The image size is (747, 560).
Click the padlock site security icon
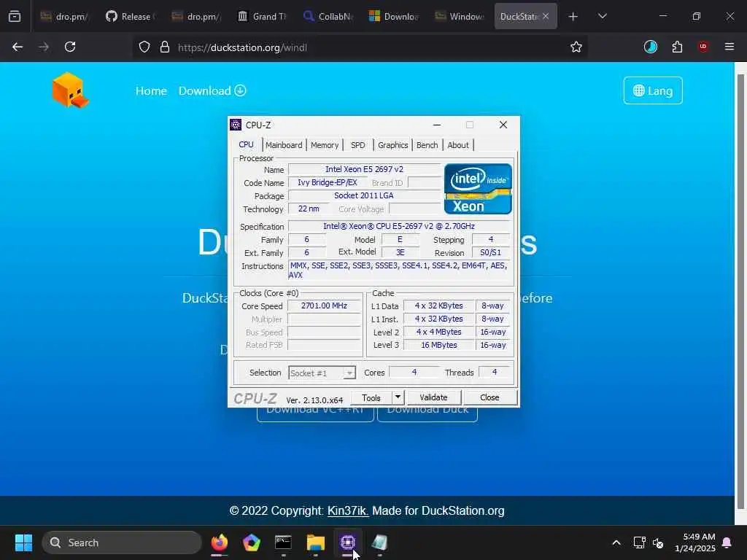(x=165, y=47)
